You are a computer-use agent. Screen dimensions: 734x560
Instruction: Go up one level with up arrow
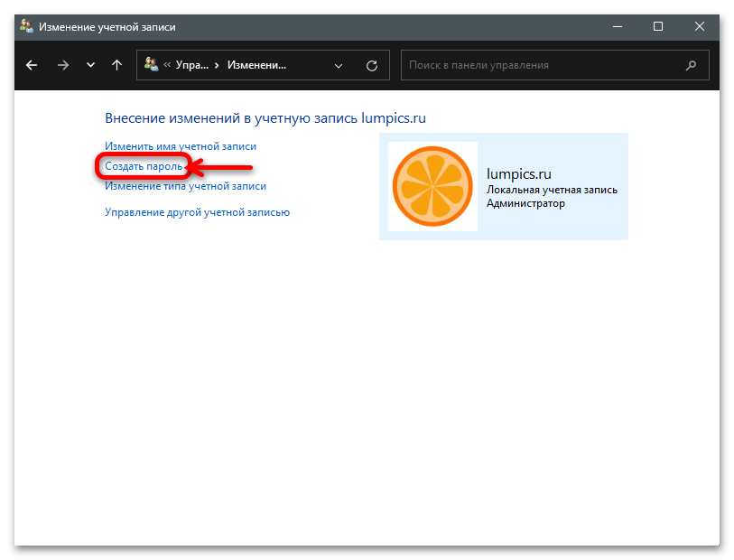(116, 65)
